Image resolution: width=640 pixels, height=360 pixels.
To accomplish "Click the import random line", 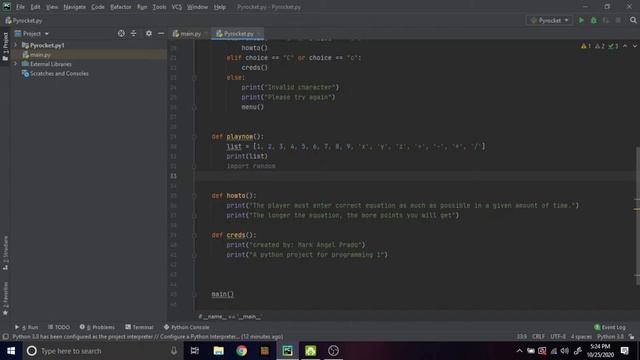I will coord(251,166).
